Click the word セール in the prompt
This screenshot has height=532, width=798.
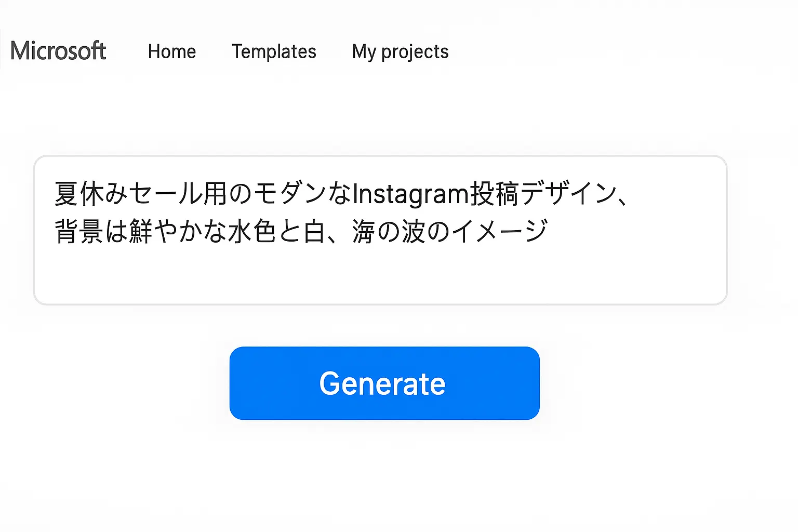(165, 194)
